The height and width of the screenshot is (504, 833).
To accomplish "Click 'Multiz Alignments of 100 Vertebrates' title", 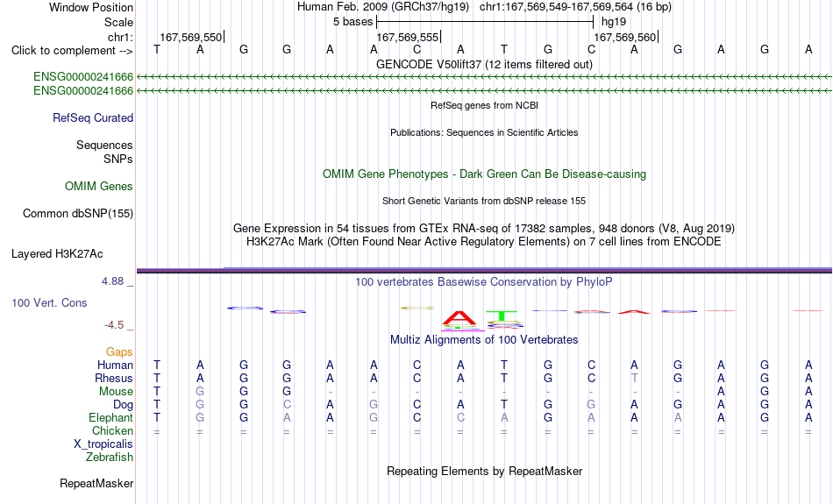I will tap(484, 340).
